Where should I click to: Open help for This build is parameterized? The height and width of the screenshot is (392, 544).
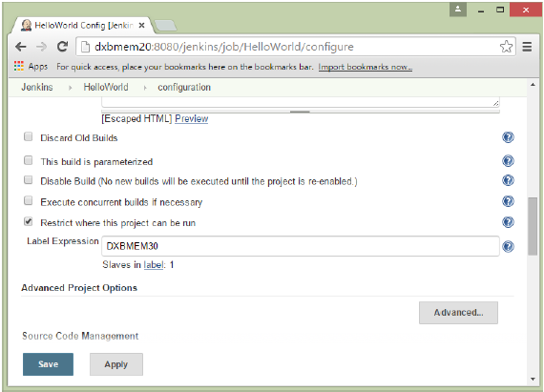point(508,161)
